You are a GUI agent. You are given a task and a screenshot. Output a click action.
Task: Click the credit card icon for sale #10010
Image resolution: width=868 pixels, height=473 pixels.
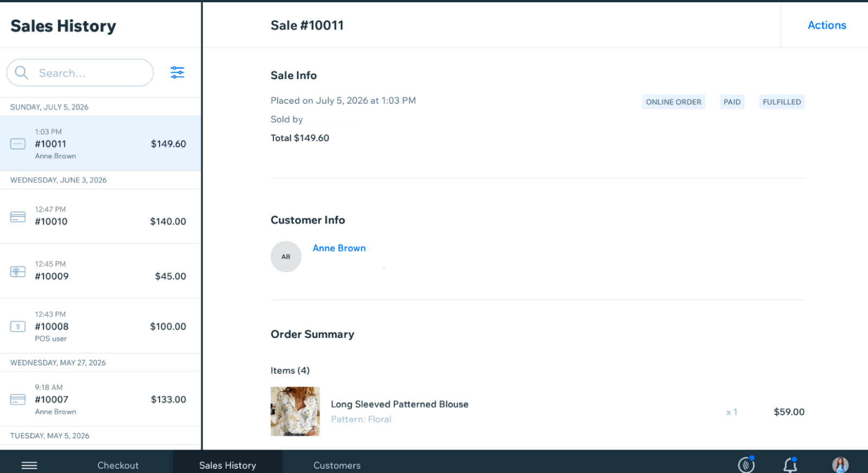(18, 217)
